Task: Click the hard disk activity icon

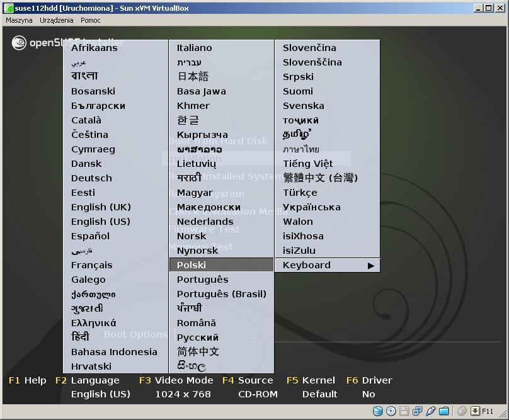Action: 377,411
